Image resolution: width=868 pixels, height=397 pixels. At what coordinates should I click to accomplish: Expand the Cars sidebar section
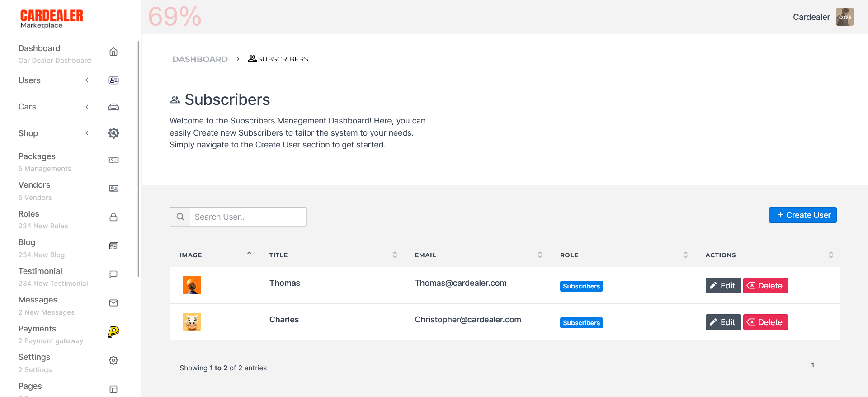(87, 107)
